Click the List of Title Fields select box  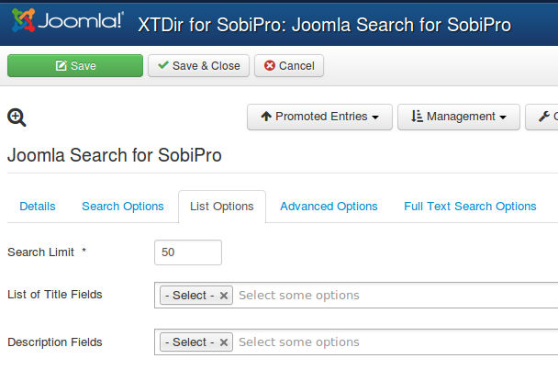[356, 296]
